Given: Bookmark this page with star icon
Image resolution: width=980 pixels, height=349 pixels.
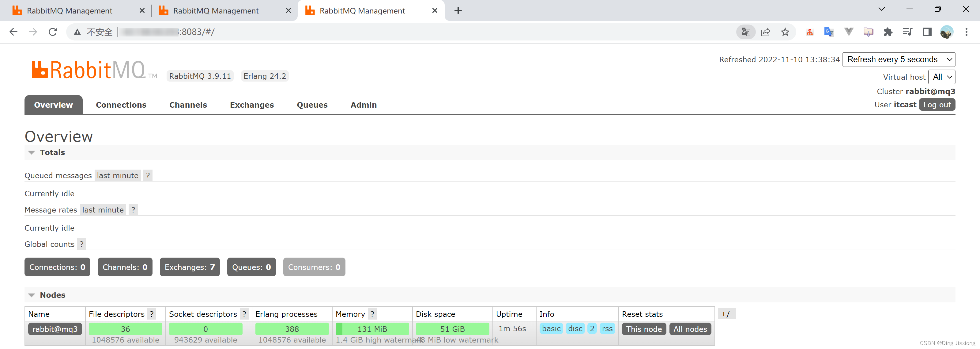Looking at the screenshot, I should 785,32.
